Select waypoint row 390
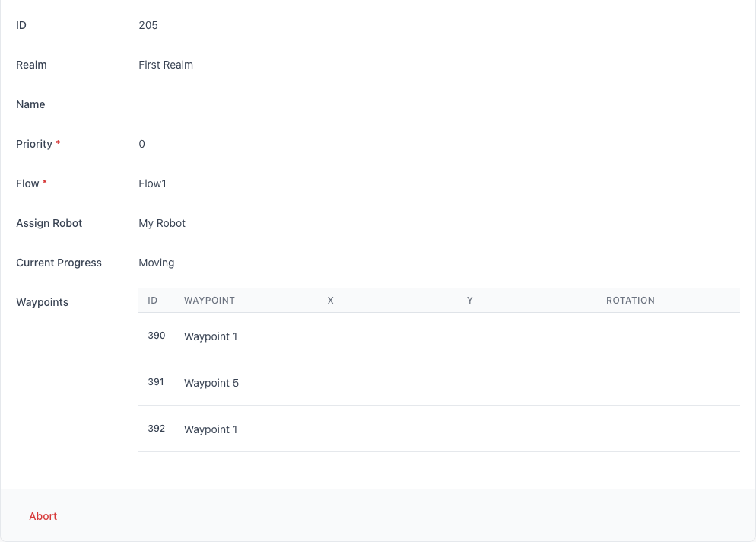 (x=156, y=335)
